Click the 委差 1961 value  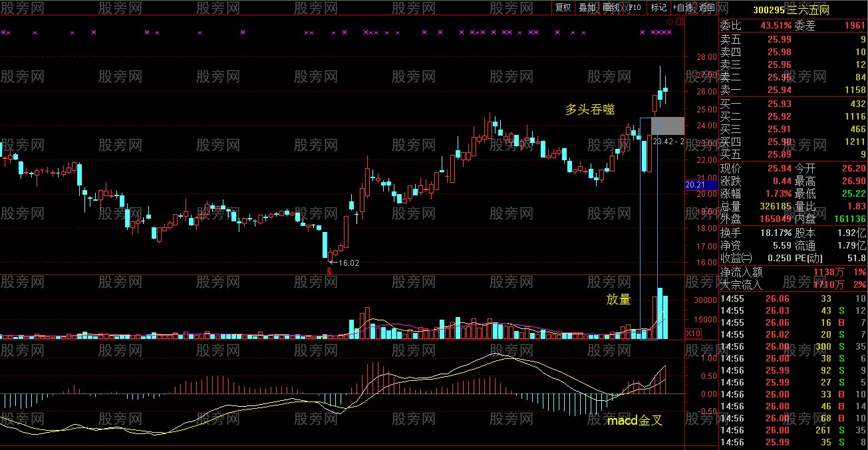[x=855, y=26]
